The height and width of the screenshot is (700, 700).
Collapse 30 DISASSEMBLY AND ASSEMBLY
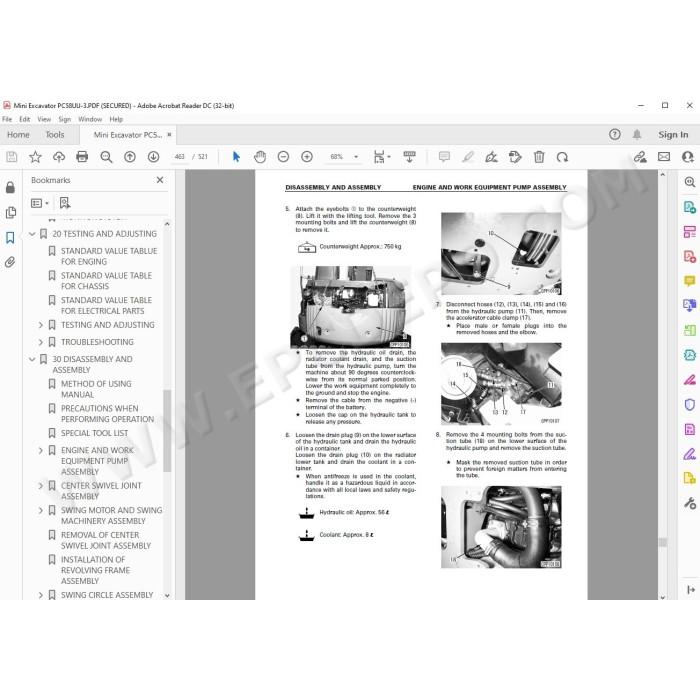32,359
